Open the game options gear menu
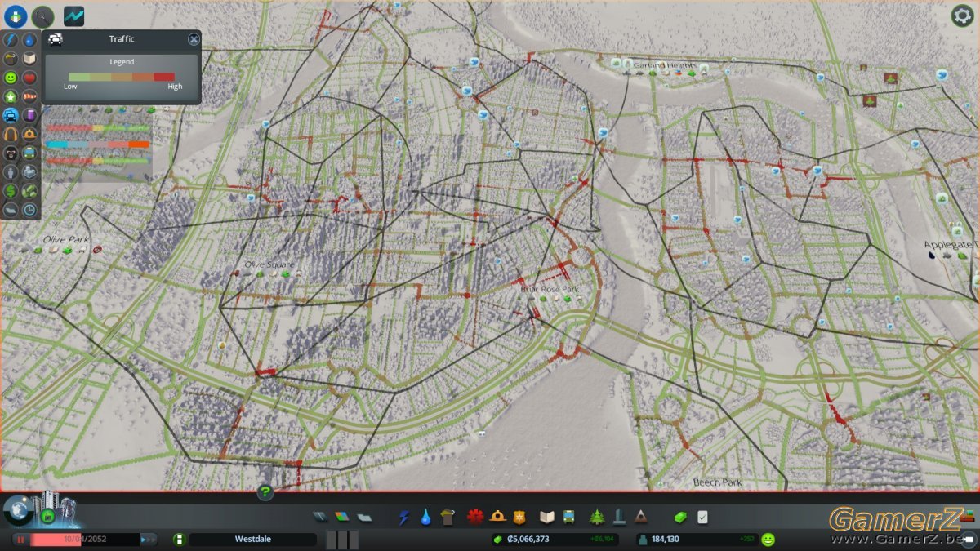Image resolution: width=980 pixels, height=551 pixels. [x=962, y=16]
